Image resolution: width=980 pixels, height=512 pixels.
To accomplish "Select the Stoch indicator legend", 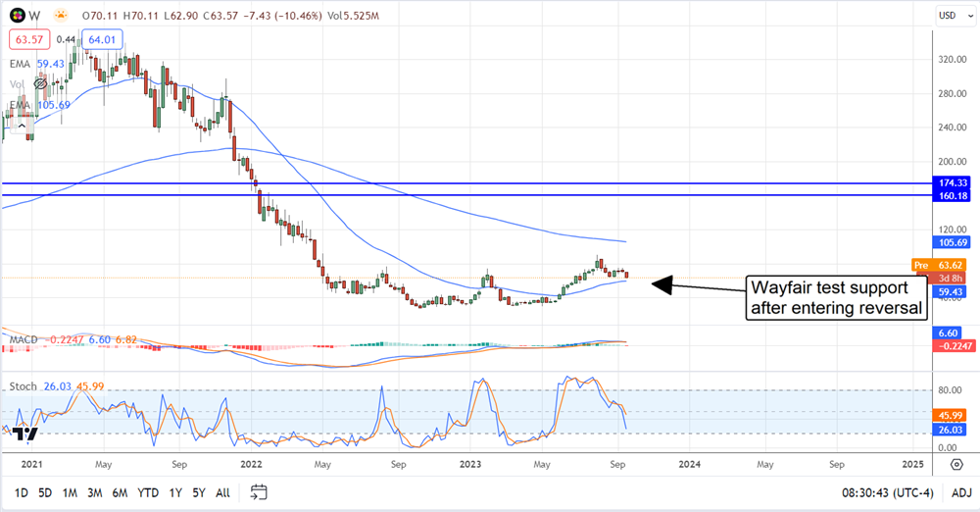I will coord(56,386).
